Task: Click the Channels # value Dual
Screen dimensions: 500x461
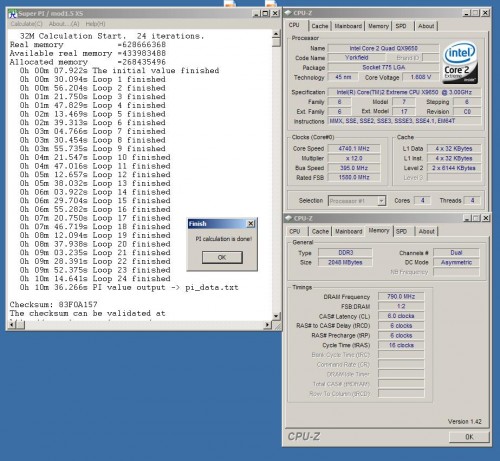Action: (x=456, y=252)
